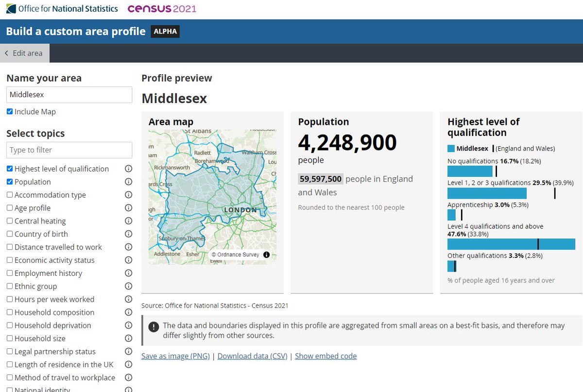Open the Build a custom area profile heading
This screenshot has height=392, width=583.
[x=75, y=31]
